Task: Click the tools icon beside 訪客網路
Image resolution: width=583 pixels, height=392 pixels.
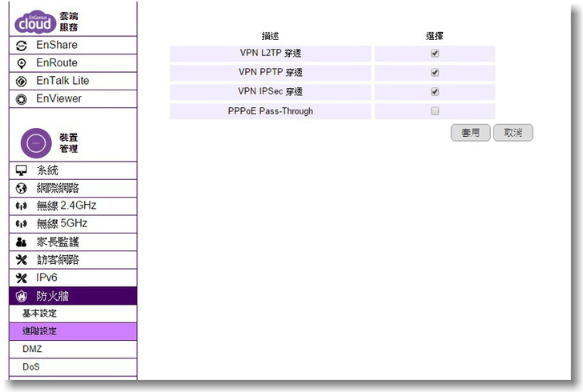Action: coord(21,260)
